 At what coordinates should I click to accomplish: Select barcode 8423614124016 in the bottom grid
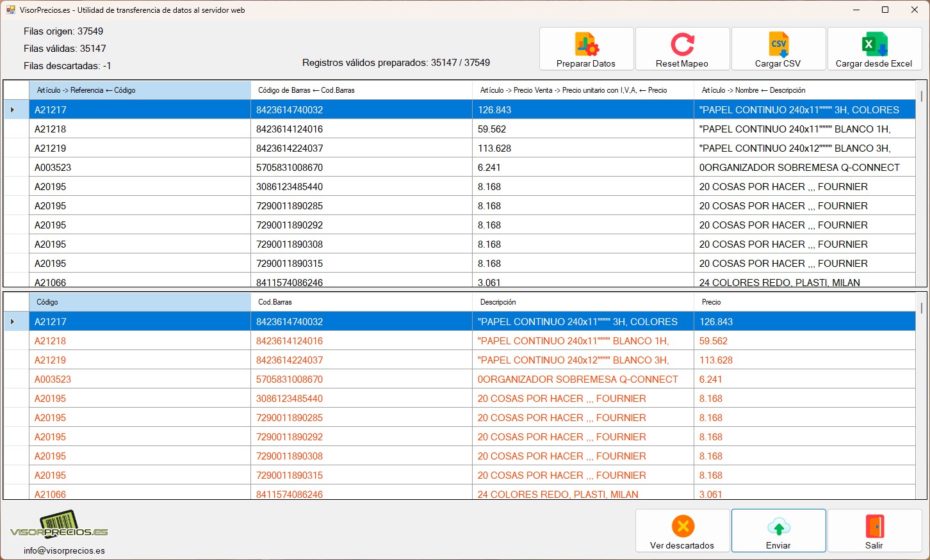pyautogui.click(x=361, y=341)
